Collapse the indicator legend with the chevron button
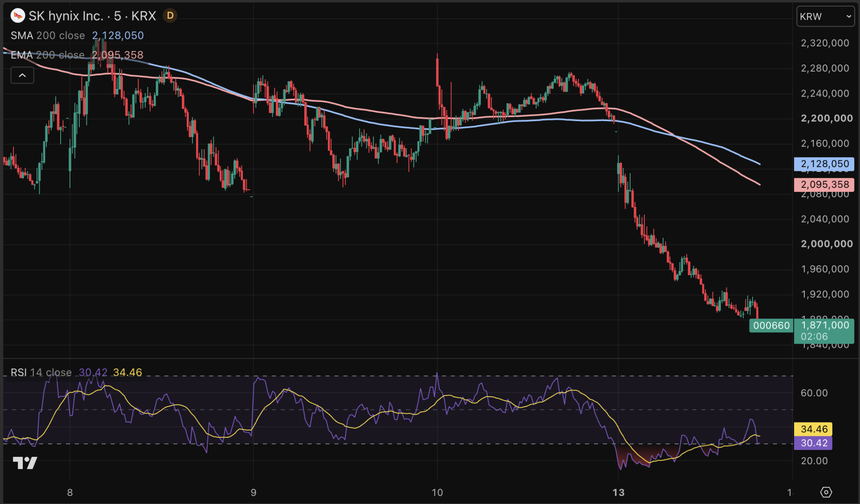860x504 pixels. click(22, 75)
